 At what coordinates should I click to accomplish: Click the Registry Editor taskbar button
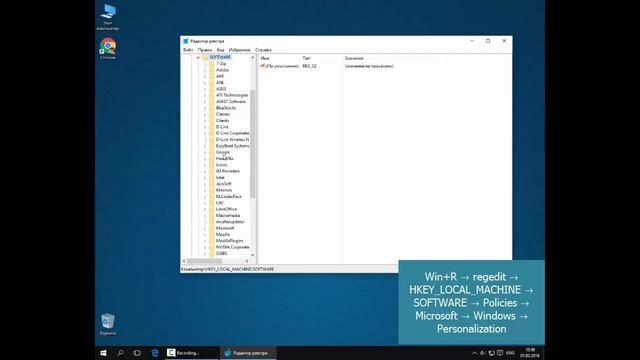click(248, 353)
